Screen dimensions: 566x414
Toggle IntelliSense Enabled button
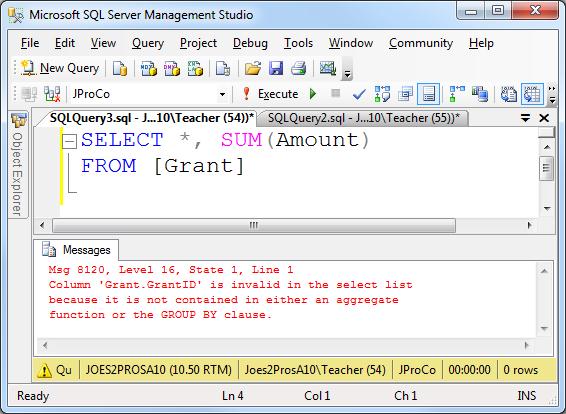click(x=428, y=94)
